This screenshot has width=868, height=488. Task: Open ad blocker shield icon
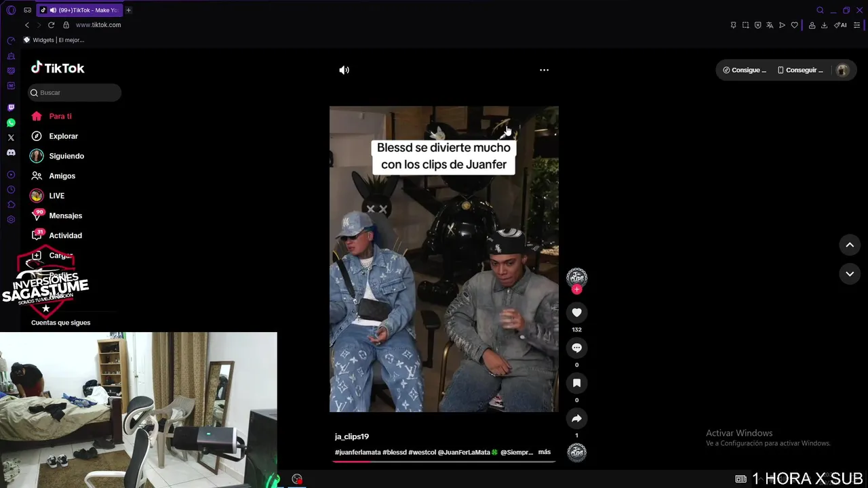tap(757, 25)
